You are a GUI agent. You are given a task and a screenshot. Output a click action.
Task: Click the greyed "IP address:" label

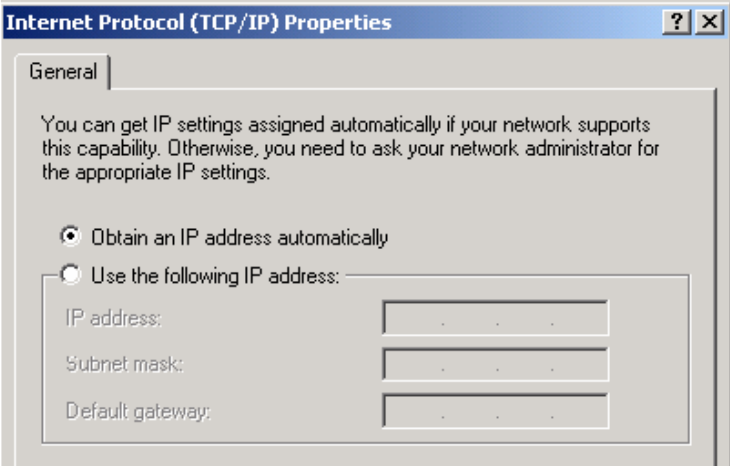pyautogui.click(x=114, y=318)
